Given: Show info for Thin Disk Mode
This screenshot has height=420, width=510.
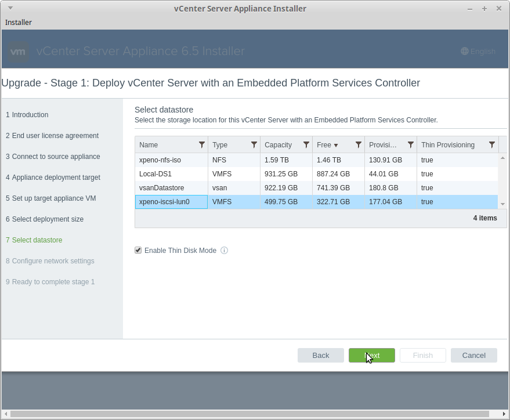Looking at the screenshot, I should [x=224, y=250].
